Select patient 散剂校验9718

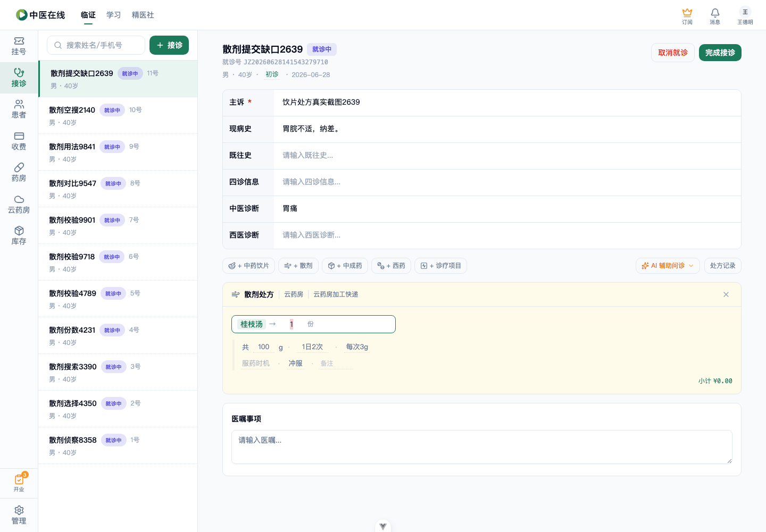coord(118,262)
